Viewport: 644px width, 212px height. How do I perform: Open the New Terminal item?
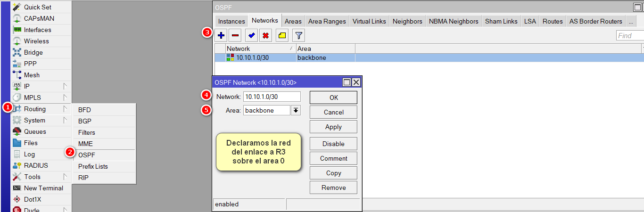click(43, 188)
